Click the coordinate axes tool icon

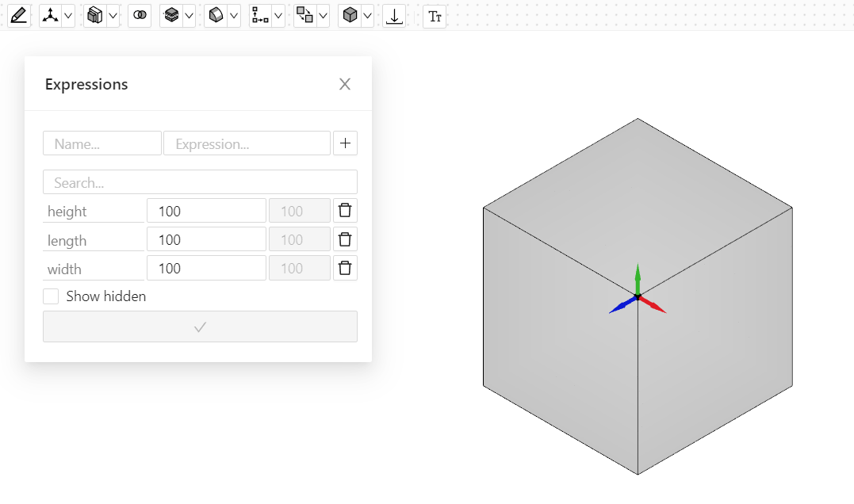tap(51, 15)
